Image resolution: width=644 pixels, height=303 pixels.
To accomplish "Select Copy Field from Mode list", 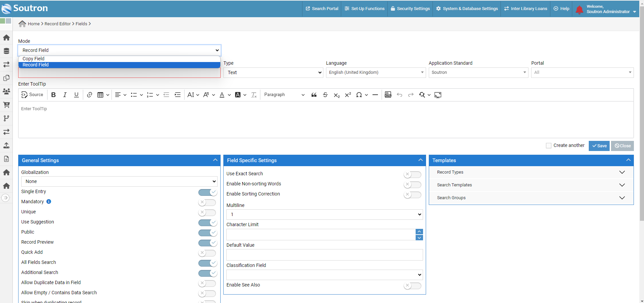I will 119,59.
